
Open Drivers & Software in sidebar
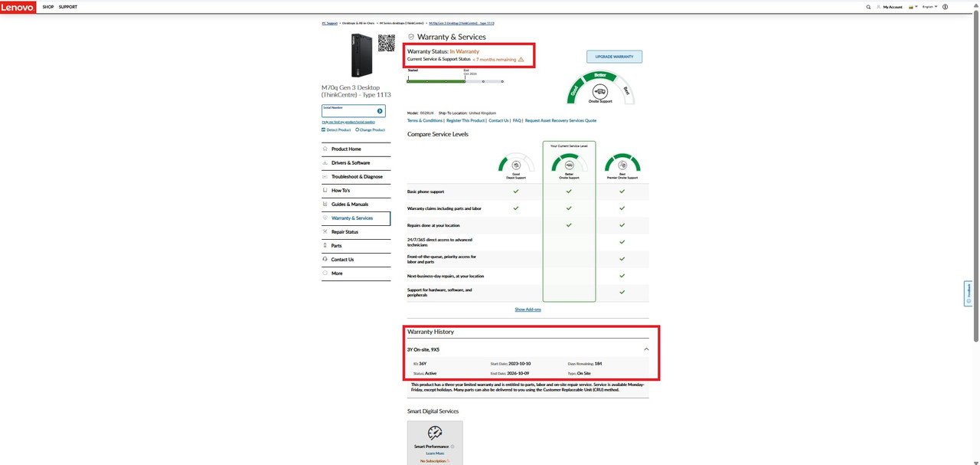click(x=356, y=163)
